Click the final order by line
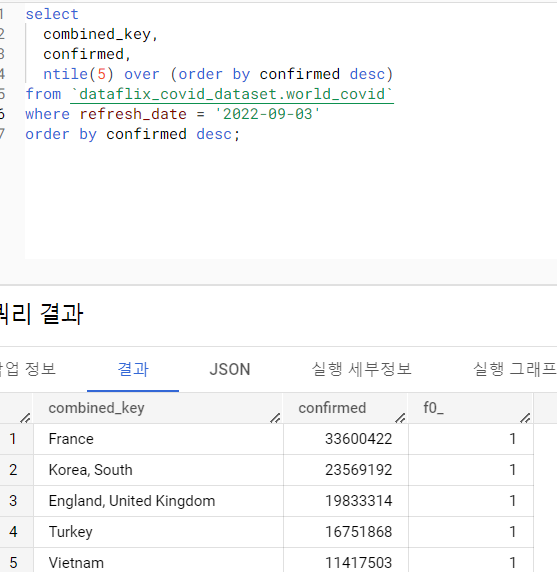 (132, 134)
